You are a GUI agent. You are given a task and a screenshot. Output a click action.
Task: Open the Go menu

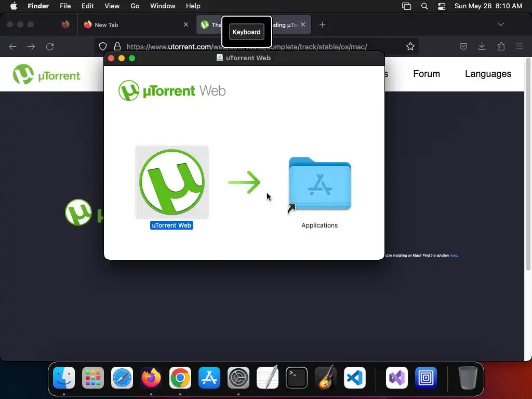(x=135, y=6)
